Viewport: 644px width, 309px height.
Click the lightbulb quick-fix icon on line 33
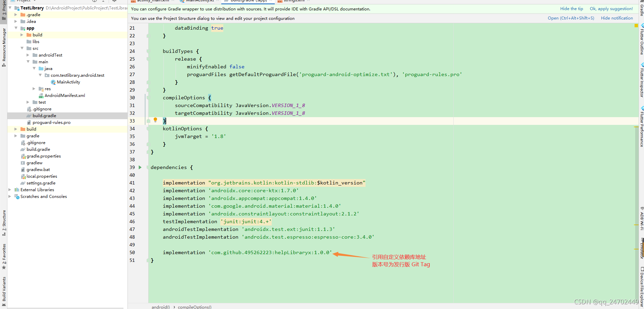coord(155,120)
